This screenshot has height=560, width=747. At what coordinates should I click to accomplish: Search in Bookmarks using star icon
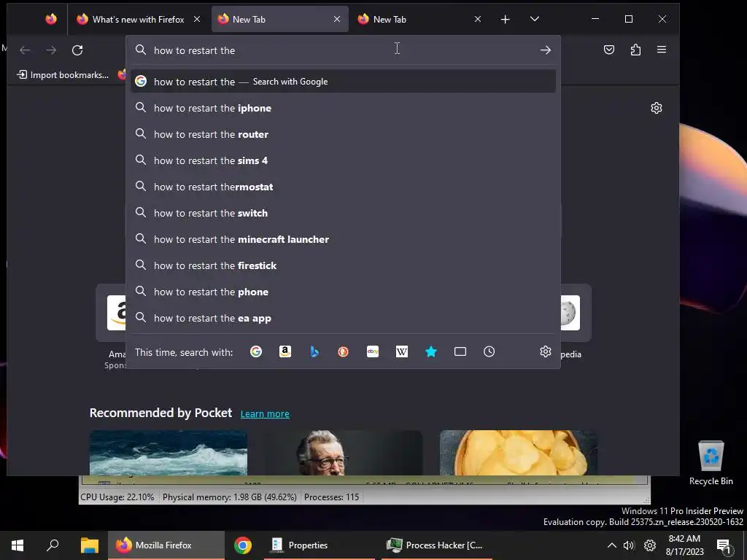pyautogui.click(x=430, y=351)
